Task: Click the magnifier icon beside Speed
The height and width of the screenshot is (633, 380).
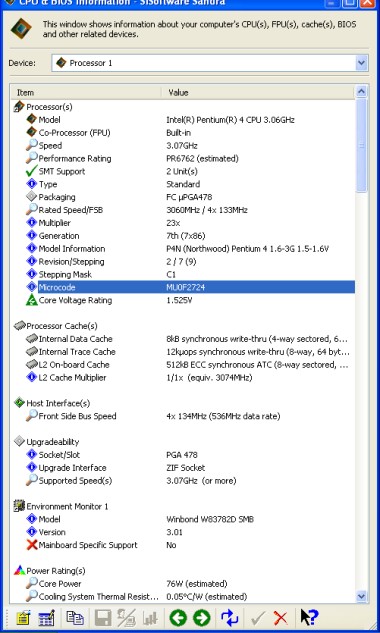Action: 31,145
